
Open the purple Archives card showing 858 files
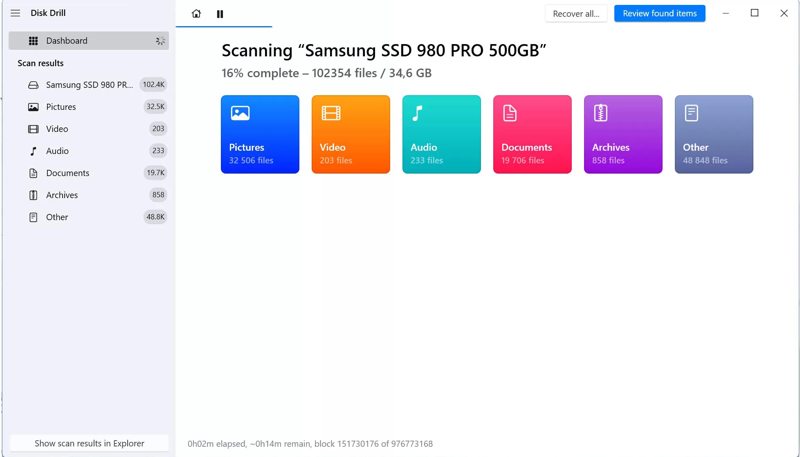(x=623, y=134)
